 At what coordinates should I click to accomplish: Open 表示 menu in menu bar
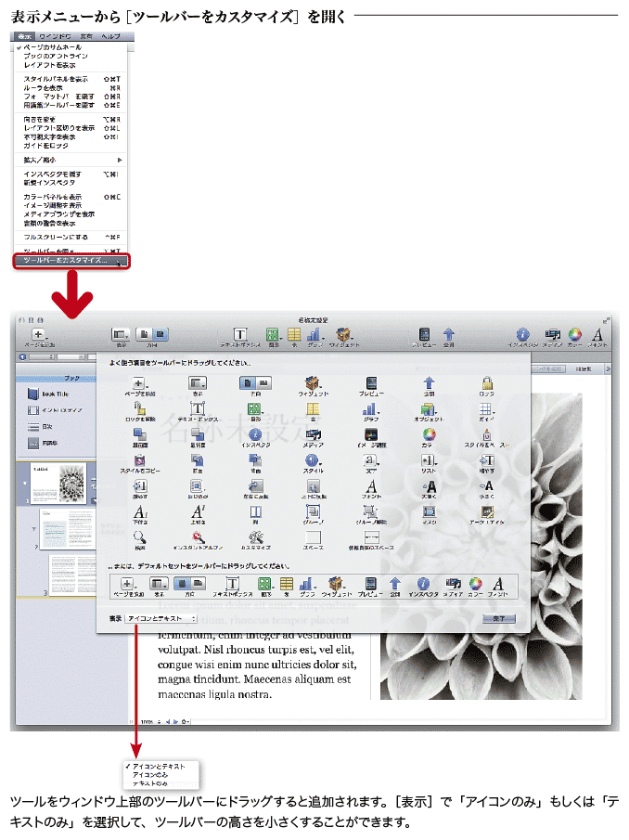point(24,36)
